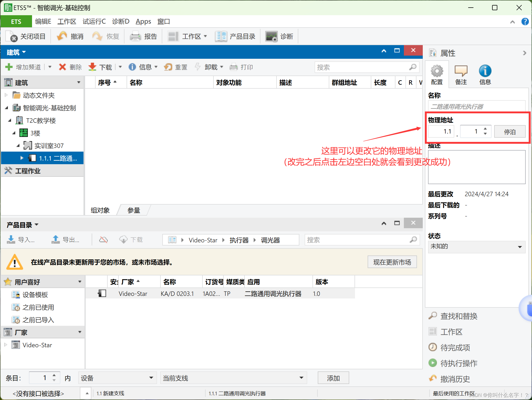Switch to the 参量 tab
Viewport: 532px width, 400px height.
(x=134, y=210)
